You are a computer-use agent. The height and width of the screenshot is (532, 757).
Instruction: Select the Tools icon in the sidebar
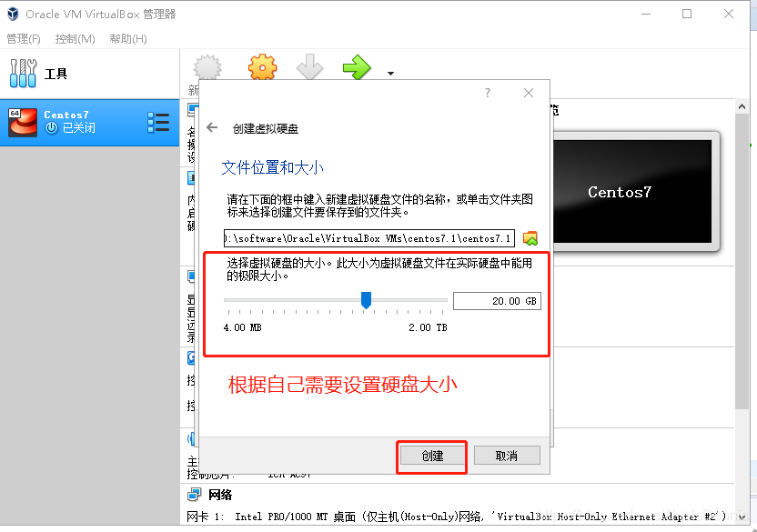[23, 73]
